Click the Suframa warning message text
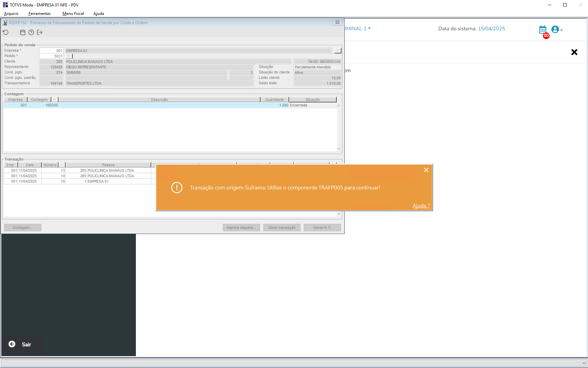This screenshot has width=588, height=368. point(285,187)
